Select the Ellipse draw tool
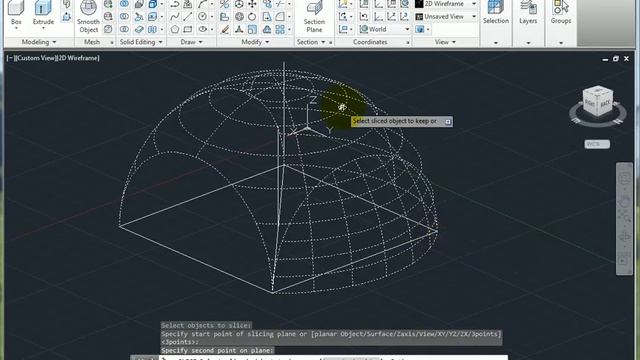This screenshot has width=640, height=360. tap(202, 29)
